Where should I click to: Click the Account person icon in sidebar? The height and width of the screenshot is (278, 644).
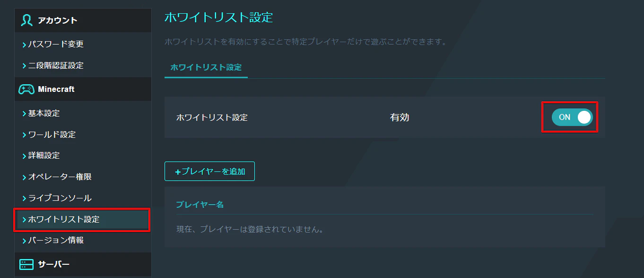point(26,20)
